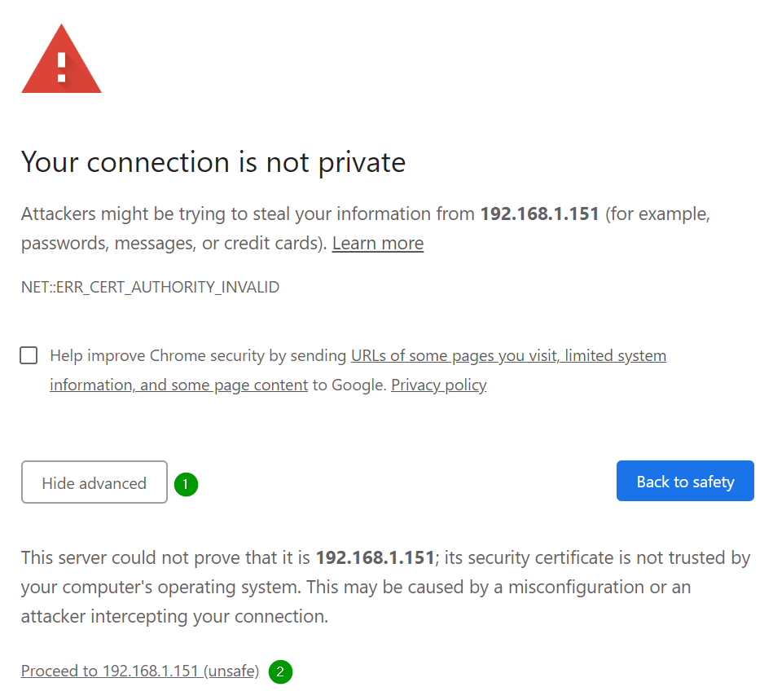Open the Privacy policy link
773x700 pixels.
point(438,385)
